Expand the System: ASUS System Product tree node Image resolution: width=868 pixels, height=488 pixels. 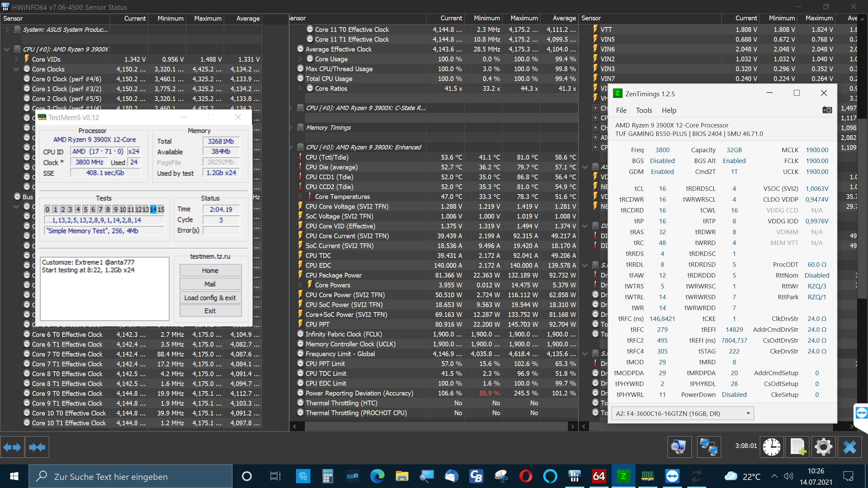click(7, 29)
